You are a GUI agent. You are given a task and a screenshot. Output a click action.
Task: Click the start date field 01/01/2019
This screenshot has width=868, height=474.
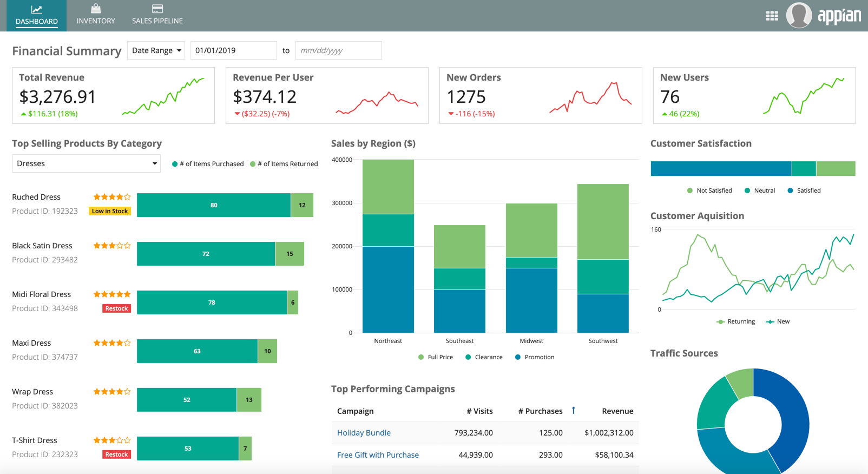233,50
